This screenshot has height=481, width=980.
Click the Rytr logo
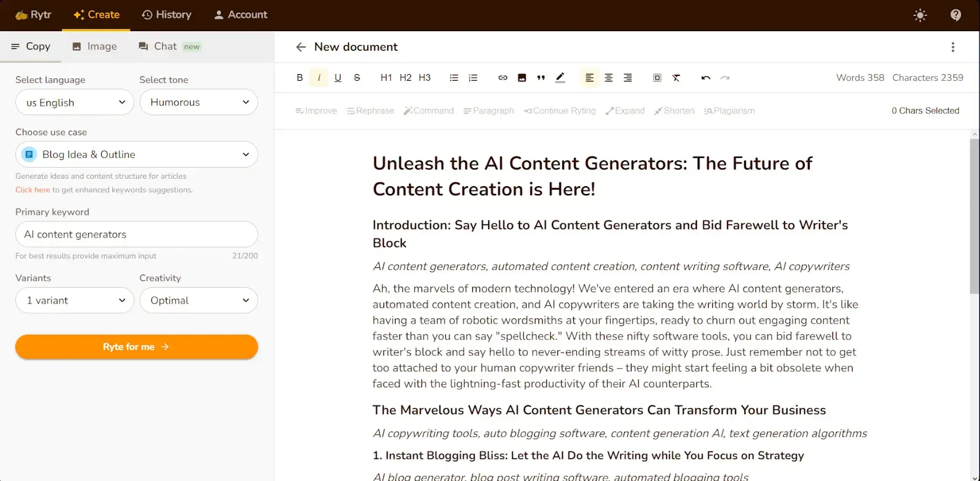tap(33, 15)
